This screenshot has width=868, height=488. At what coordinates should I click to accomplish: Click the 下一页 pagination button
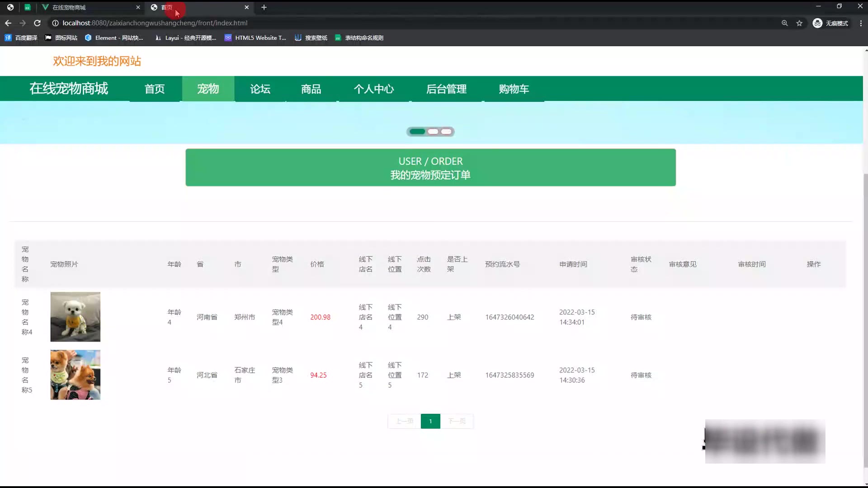click(457, 421)
